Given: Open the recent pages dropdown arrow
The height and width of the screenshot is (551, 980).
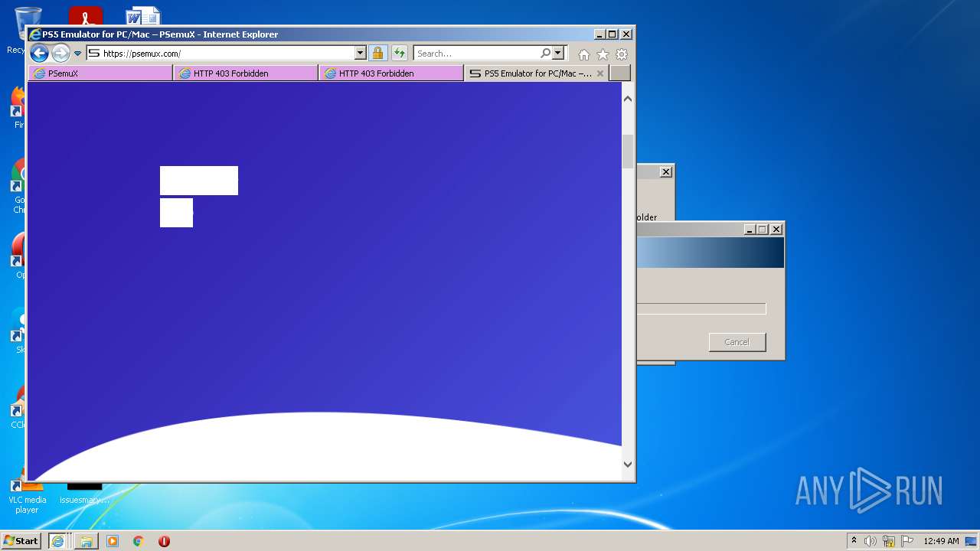Looking at the screenshot, I should 77,54.
